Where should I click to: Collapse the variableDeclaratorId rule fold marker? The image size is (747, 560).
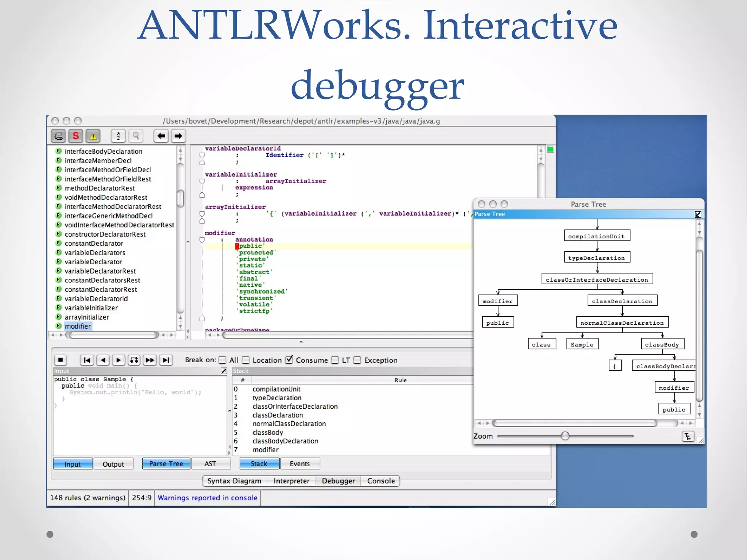click(202, 155)
